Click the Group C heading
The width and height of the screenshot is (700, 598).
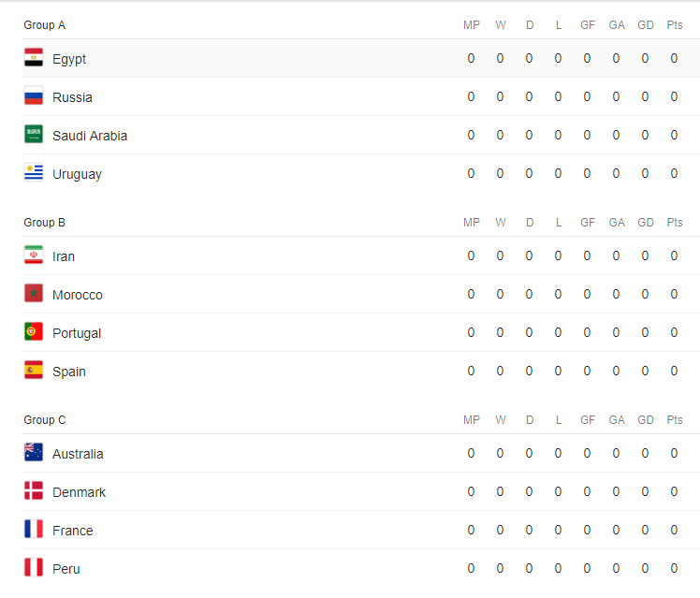click(x=45, y=420)
